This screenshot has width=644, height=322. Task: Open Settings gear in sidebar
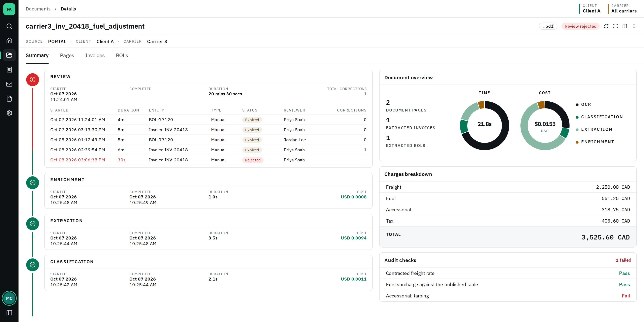tap(9, 113)
